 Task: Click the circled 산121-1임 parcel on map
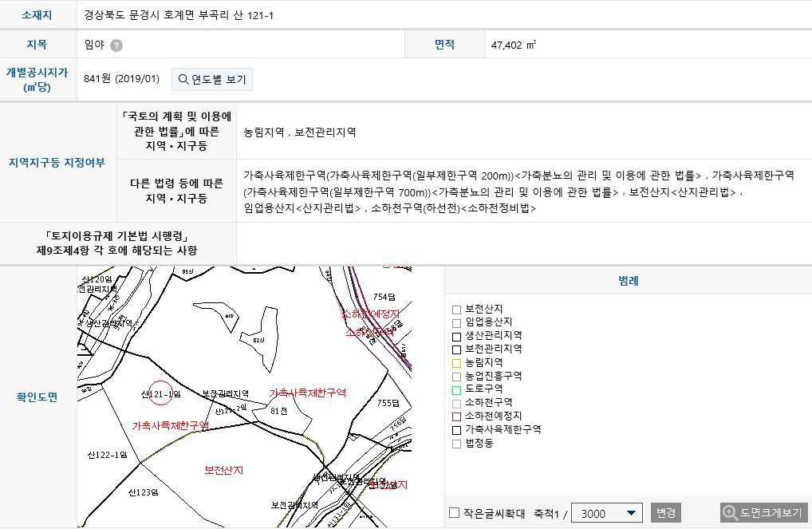point(160,394)
